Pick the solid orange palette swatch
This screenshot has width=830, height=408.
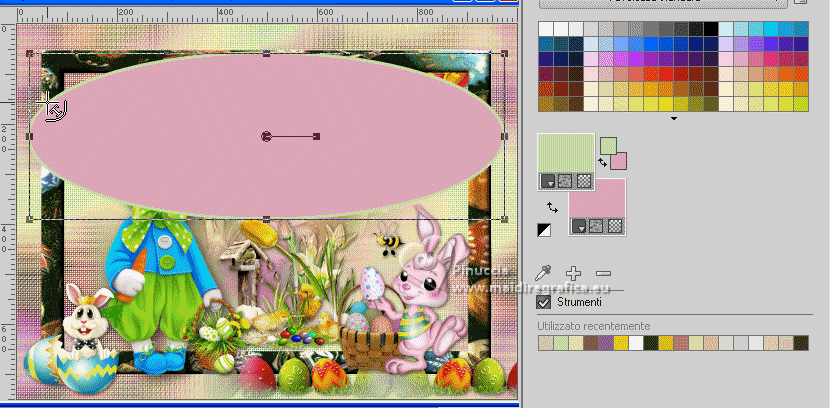[x=787, y=74]
